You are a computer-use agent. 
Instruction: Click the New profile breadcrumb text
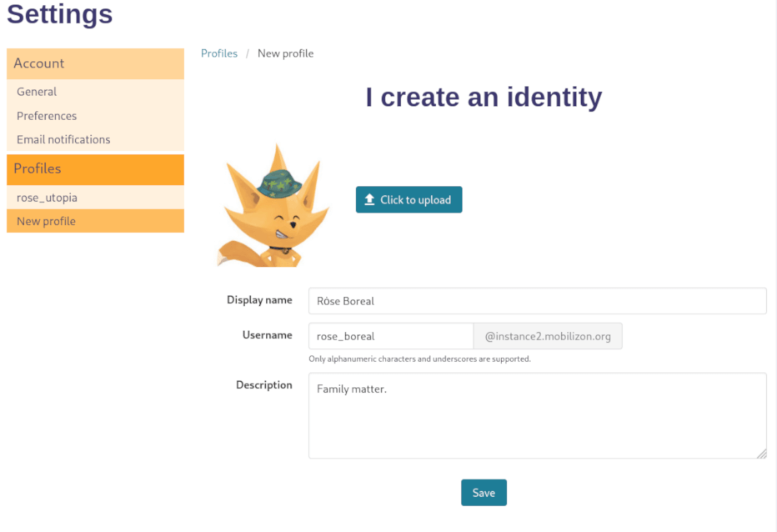pyautogui.click(x=285, y=53)
